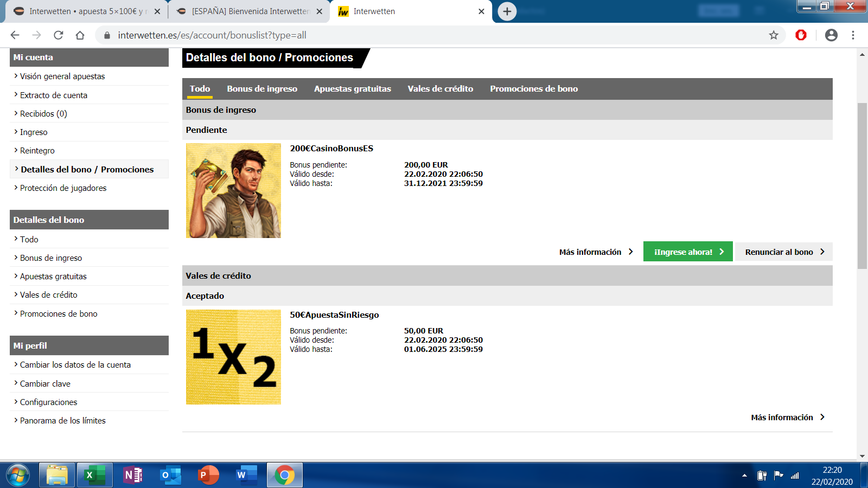Click the taskbar clock showing 22:20

[832, 476]
